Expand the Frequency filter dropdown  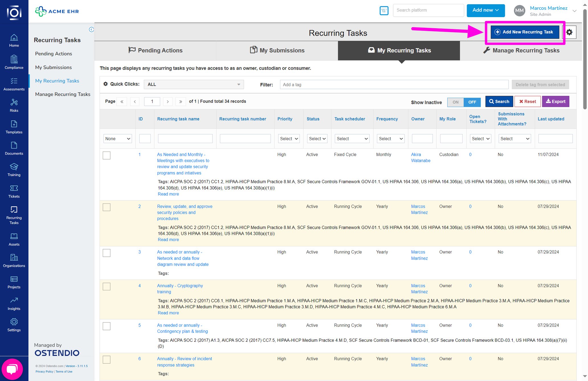(x=390, y=138)
